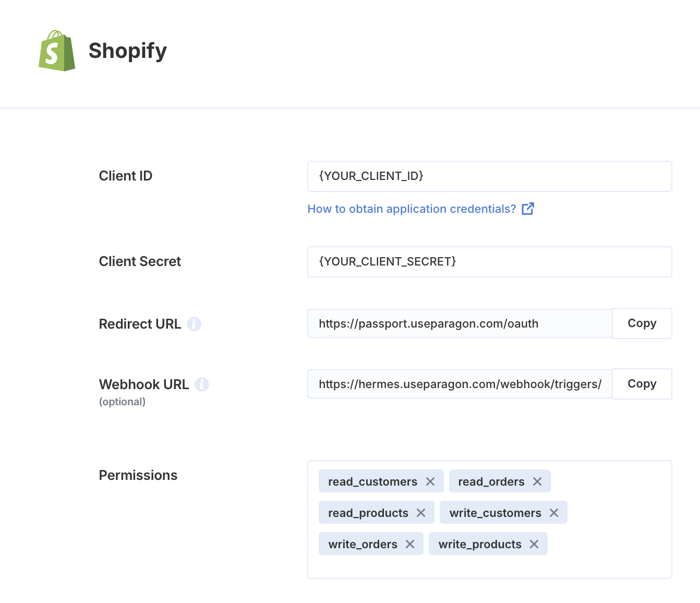Remove the write_customers permission tag

554,513
